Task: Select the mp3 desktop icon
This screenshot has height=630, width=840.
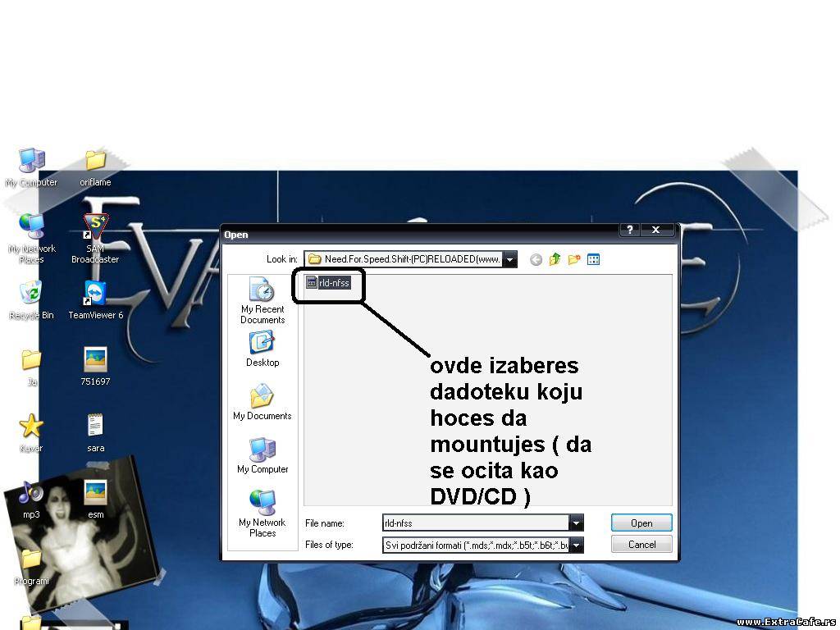Action: pyautogui.click(x=32, y=500)
